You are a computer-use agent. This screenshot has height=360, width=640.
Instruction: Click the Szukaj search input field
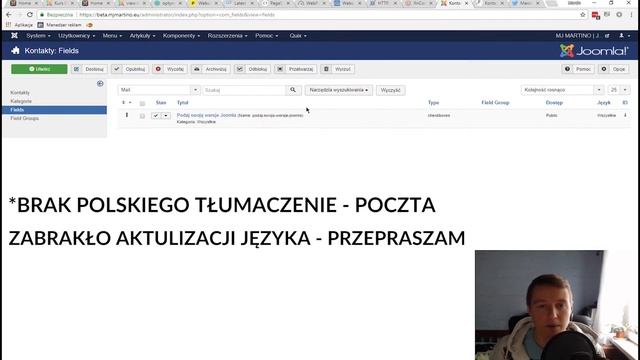pos(243,90)
